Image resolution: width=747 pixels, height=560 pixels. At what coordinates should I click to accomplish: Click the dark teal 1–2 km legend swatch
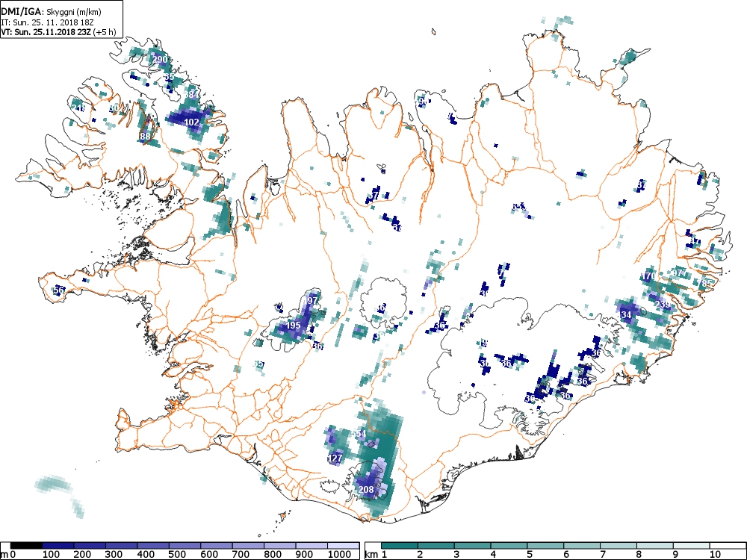click(399, 546)
